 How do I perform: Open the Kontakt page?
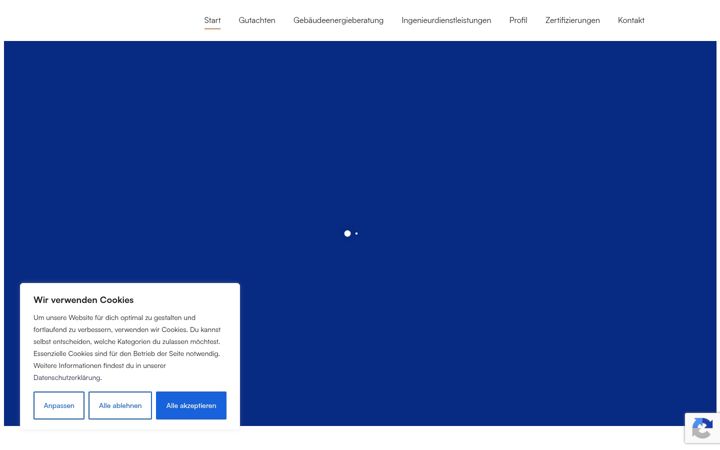[x=631, y=20]
